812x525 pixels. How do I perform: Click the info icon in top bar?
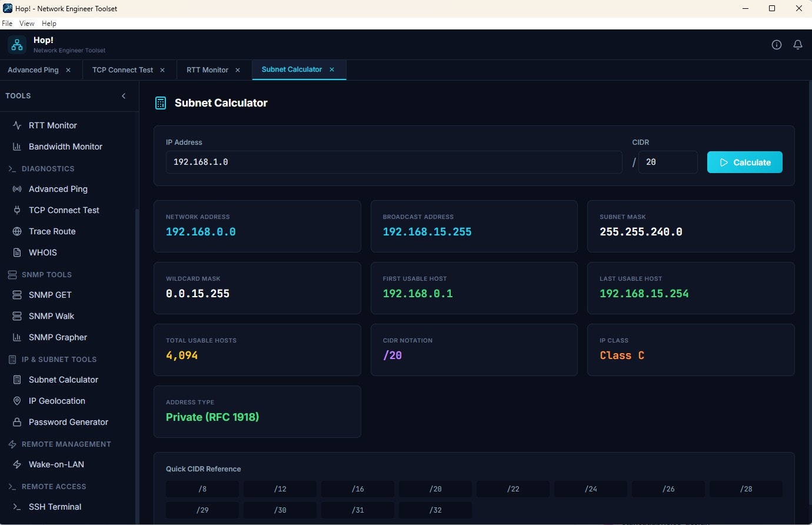(x=776, y=44)
